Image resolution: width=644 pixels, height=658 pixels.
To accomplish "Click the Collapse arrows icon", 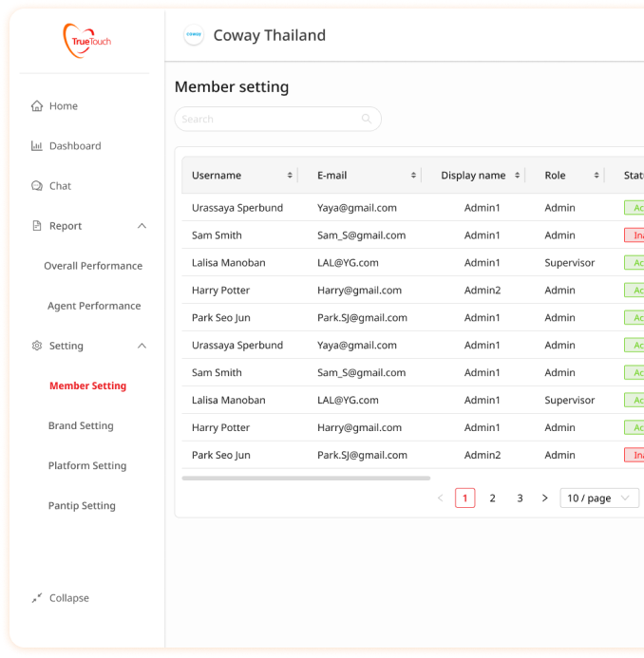I will pos(37,598).
